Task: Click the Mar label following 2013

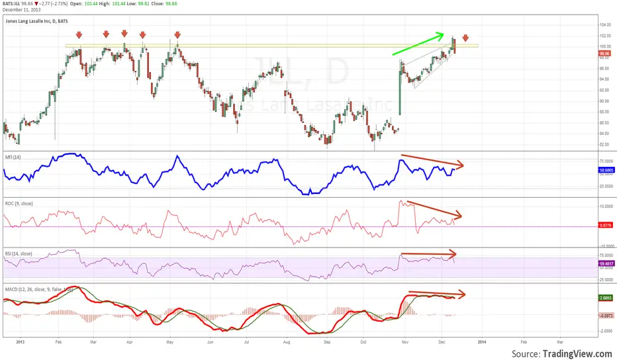Action: [x=93, y=342]
